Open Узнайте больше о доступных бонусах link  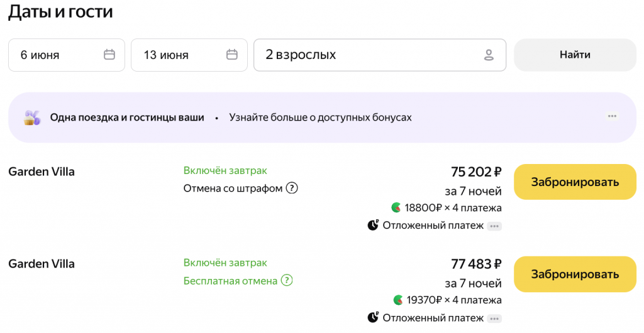[320, 117]
